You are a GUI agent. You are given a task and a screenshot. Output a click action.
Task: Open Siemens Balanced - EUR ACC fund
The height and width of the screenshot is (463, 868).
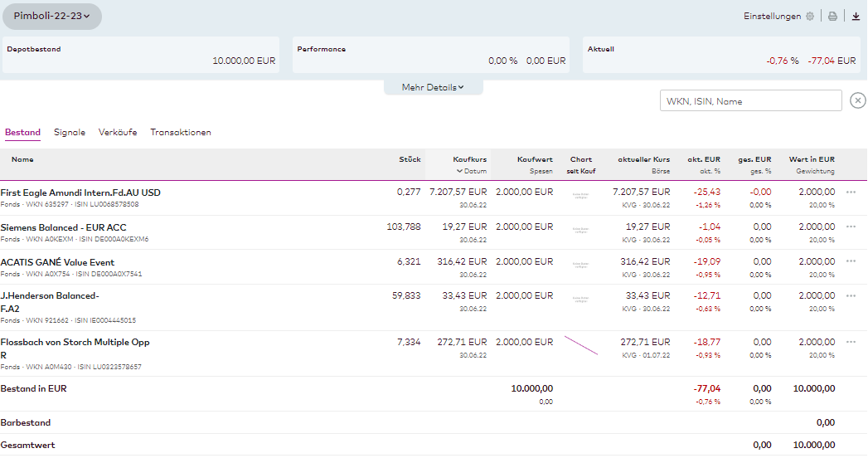tap(64, 227)
